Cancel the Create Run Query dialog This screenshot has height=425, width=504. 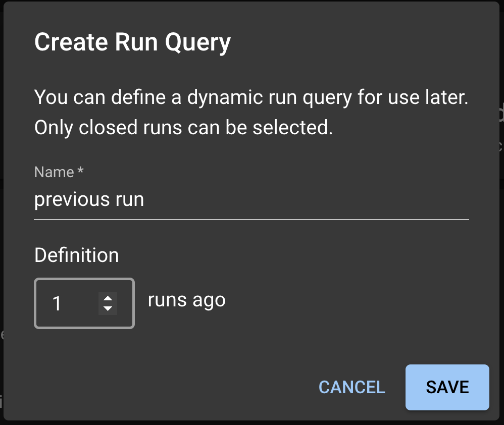pos(351,387)
